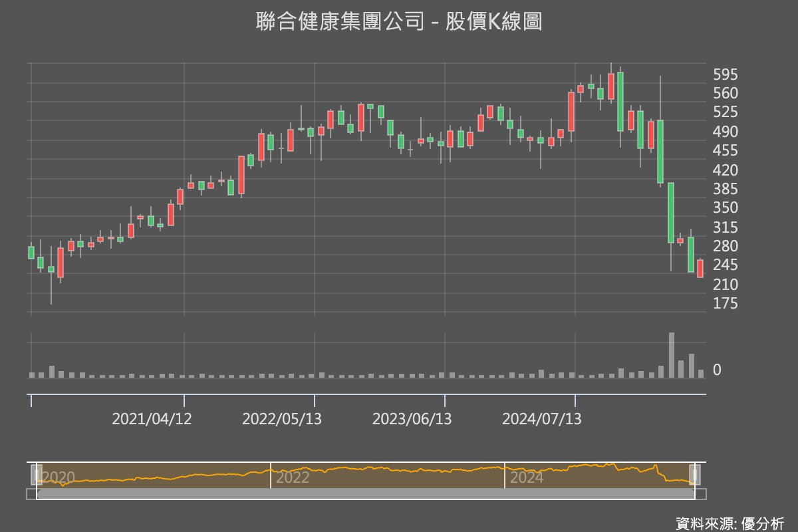
Task: Click the right handle of the zoom slider
Action: pyautogui.click(x=695, y=475)
